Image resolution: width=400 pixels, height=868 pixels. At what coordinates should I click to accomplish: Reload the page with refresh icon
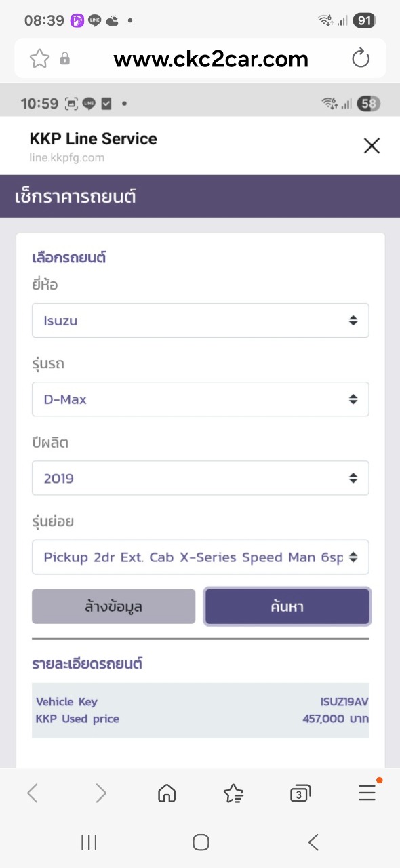click(361, 59)
